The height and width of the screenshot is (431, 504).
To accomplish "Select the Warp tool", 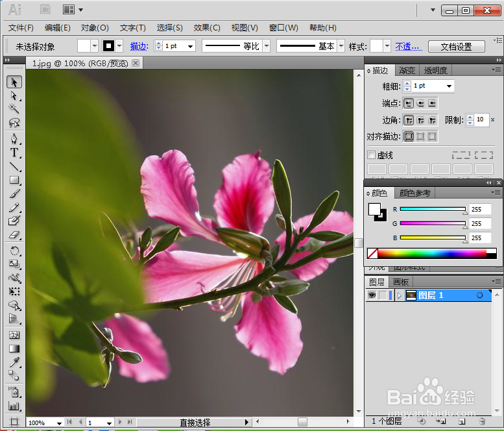I will 14,278.
